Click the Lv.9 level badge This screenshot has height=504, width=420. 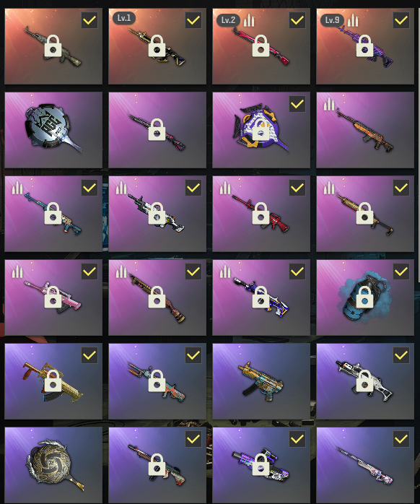(332, 20)
